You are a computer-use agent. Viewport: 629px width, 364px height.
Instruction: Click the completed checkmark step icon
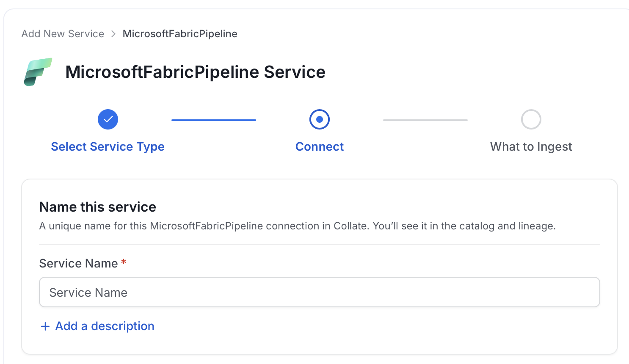click(108, 119)
